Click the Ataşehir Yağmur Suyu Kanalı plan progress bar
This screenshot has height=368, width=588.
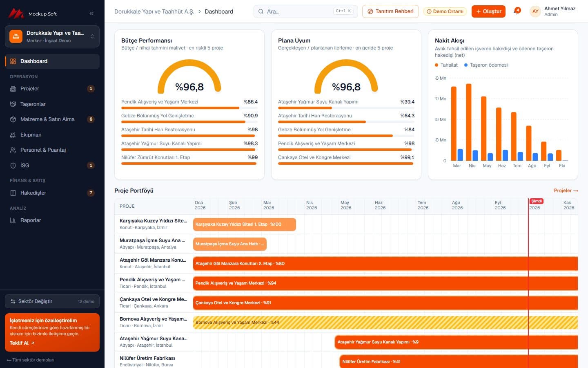(346, 108)
